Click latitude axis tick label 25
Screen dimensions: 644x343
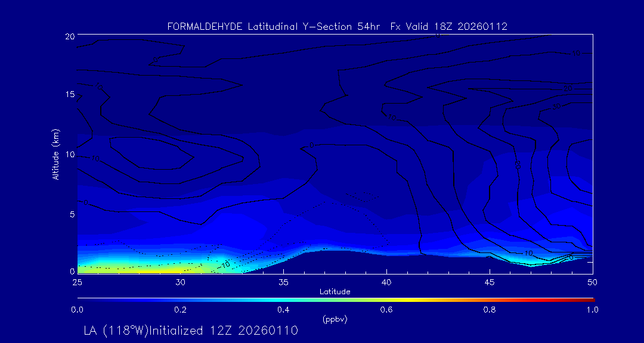tap(77, 282)
